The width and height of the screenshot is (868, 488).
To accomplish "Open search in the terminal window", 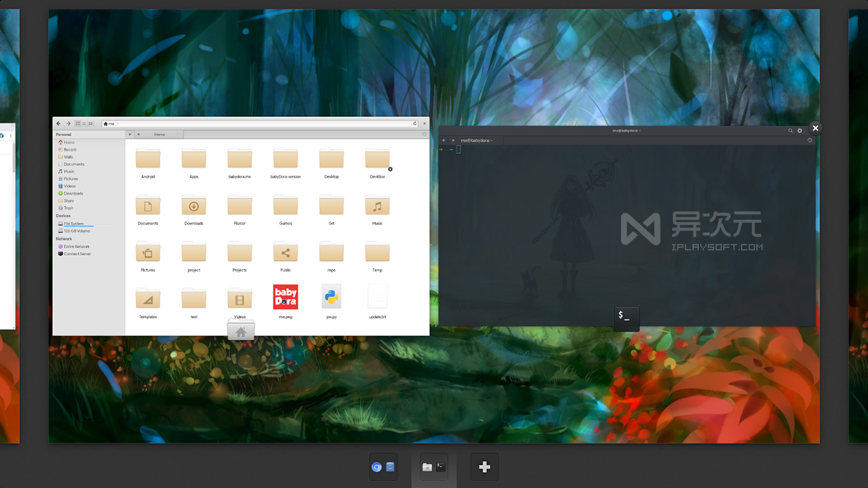I will 790,130.
